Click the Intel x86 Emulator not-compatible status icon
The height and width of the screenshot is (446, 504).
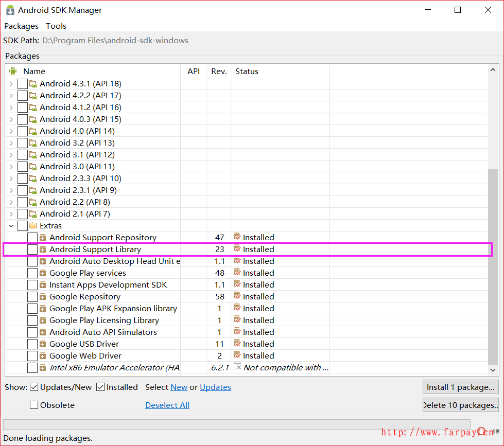point(237,367)
